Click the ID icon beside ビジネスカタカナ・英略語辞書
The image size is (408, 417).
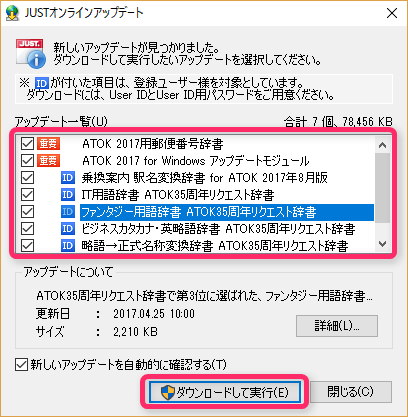(68, 229)
